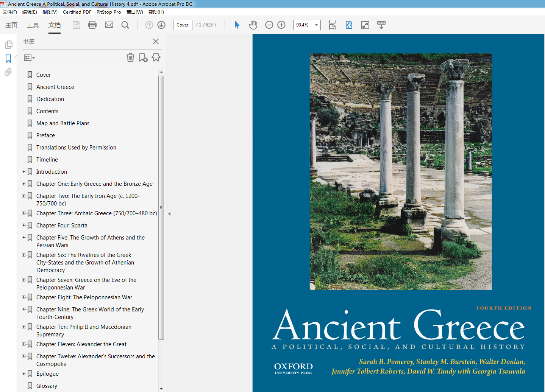545x392 pixels.
Task: Open the zoom percentage dropdown
Action: tap(316, 25)
